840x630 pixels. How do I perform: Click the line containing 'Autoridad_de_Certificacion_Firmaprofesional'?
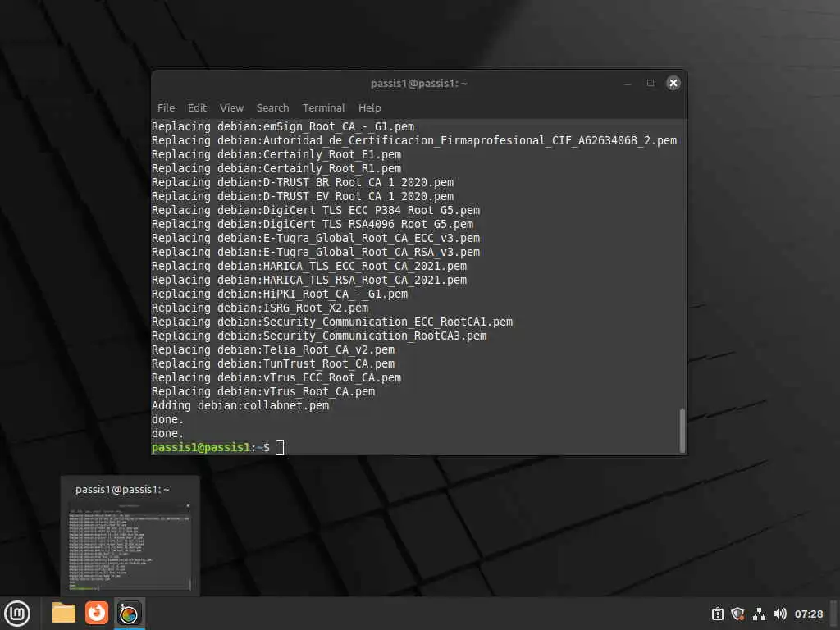[413, 141]
